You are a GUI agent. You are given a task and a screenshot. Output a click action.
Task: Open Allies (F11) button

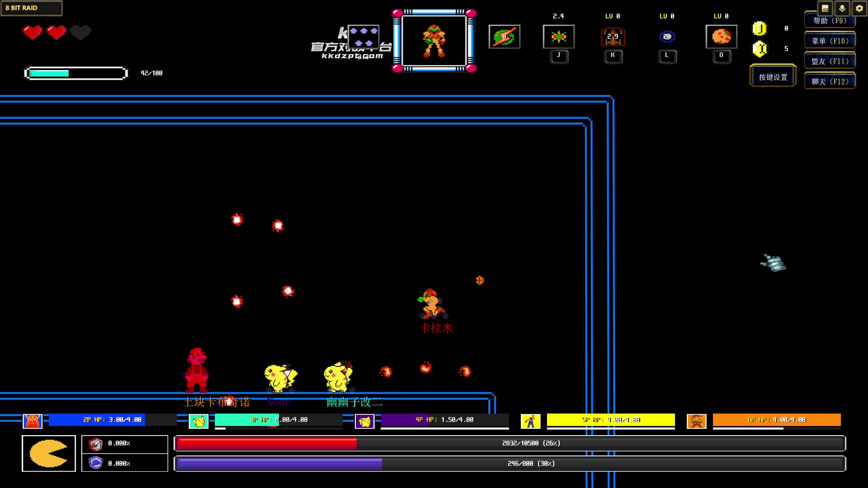[x=830, y=61]
